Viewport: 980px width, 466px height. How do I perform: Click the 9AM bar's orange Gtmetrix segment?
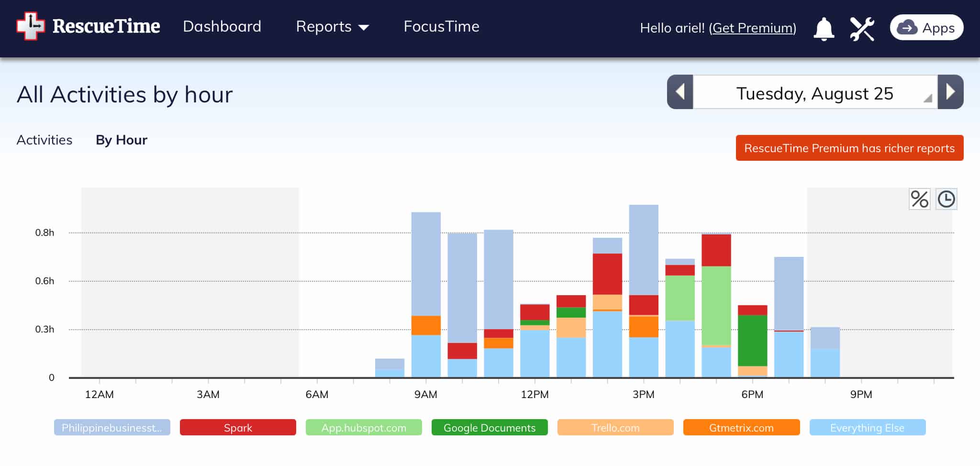point(426,325)
